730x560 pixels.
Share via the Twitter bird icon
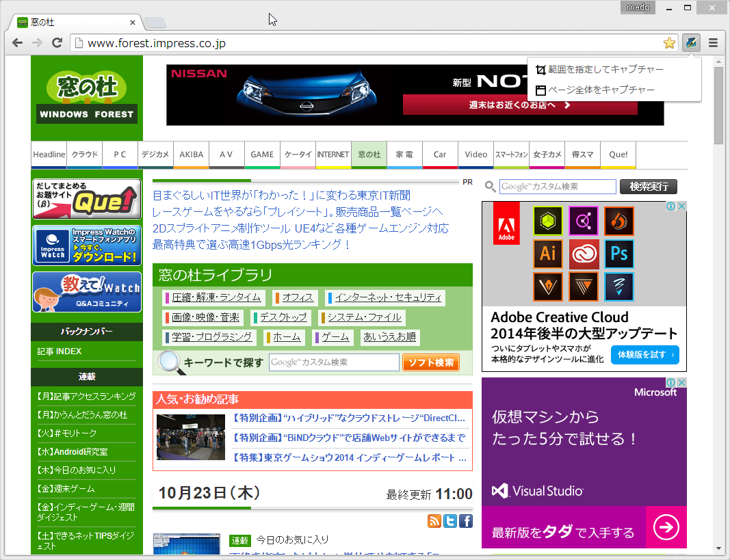[x=449, y=521]
